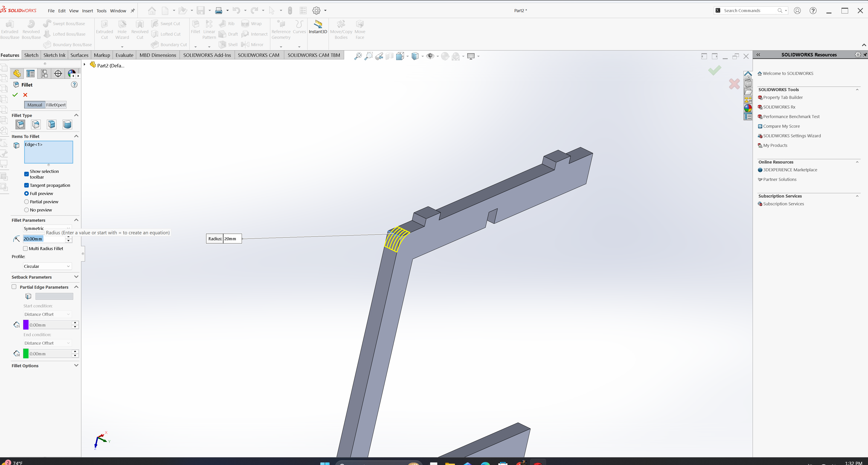Expand the Setback Parameters section
This screenshot has width=868, height=465.
(76, 277)
